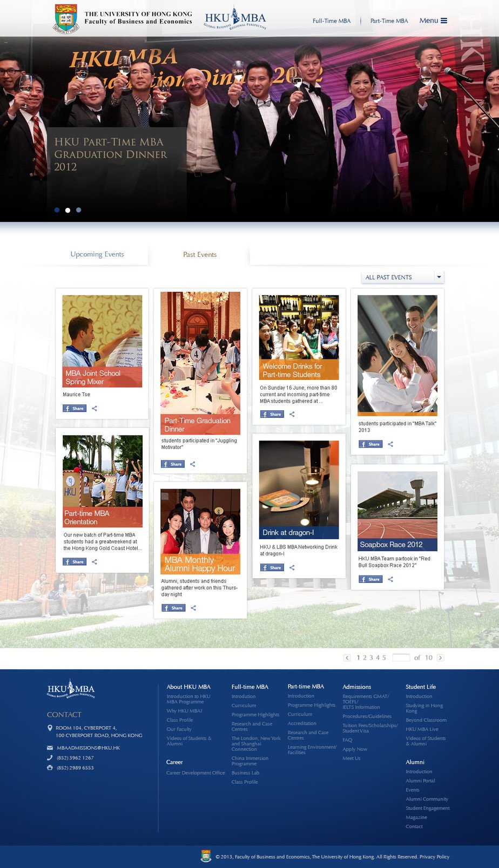Screen dimensions: 499x868
Task: Share Part-Time Graduation Dinner on Facebook
Action: (x=173, y=464)
